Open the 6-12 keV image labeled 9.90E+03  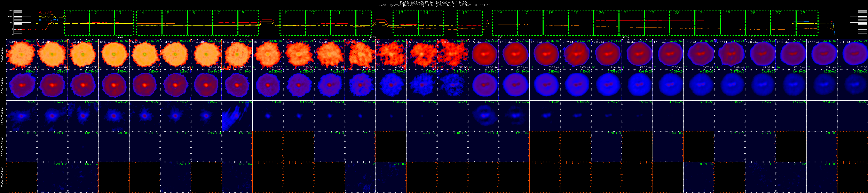[x=268, y=85]
